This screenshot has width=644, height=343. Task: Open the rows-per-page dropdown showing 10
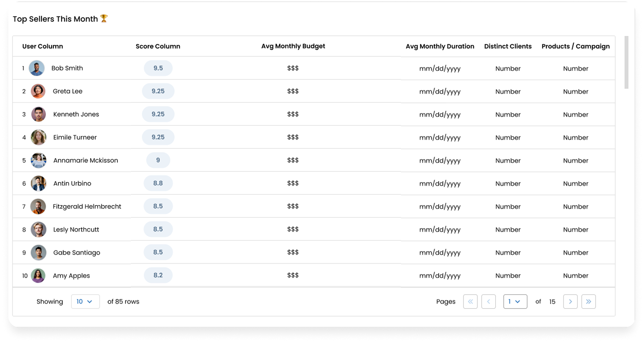pyautogui.click(x=85, y=302)
